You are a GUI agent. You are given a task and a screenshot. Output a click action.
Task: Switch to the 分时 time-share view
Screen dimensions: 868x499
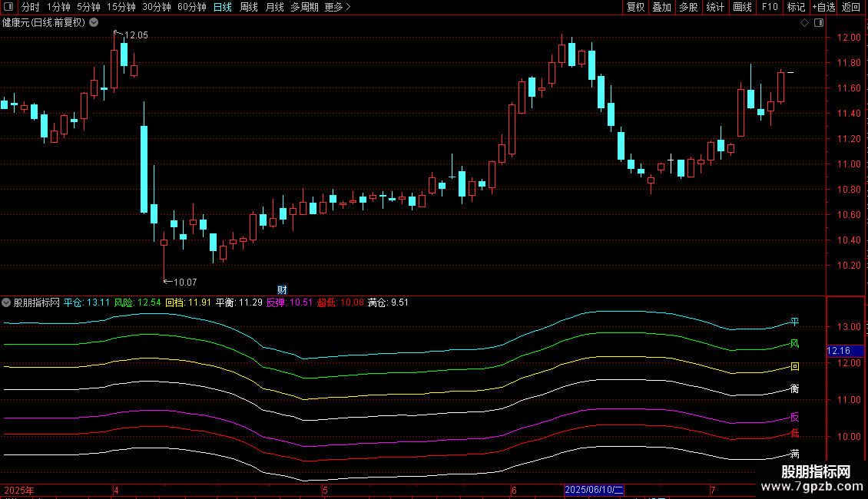pyautogui.click(x=31, y=7)
